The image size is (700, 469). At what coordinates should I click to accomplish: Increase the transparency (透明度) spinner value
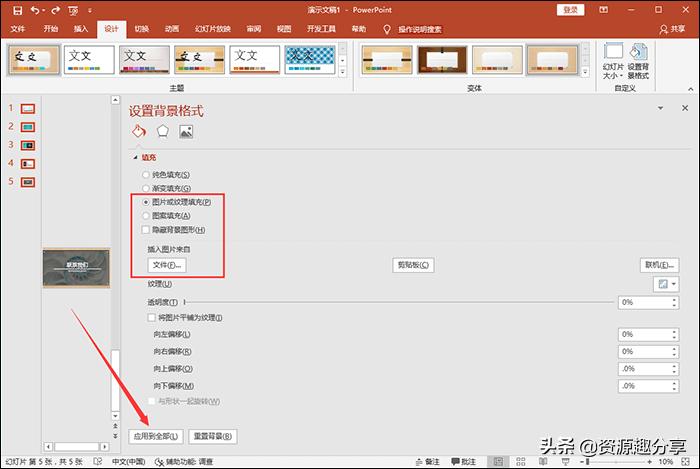point(674,299)
